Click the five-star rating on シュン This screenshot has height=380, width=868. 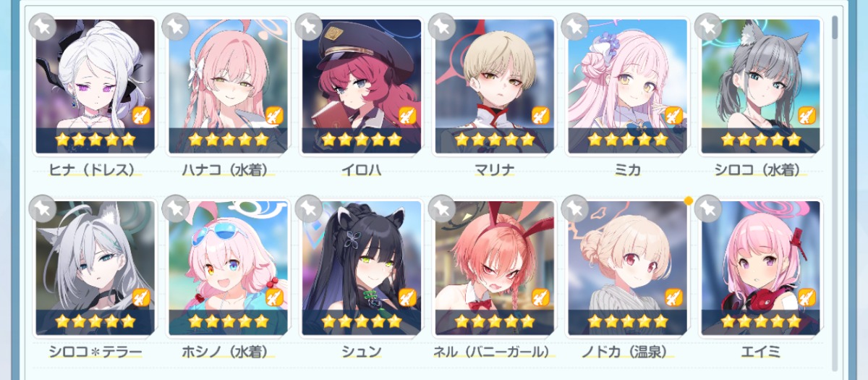(x=361, y=321)
